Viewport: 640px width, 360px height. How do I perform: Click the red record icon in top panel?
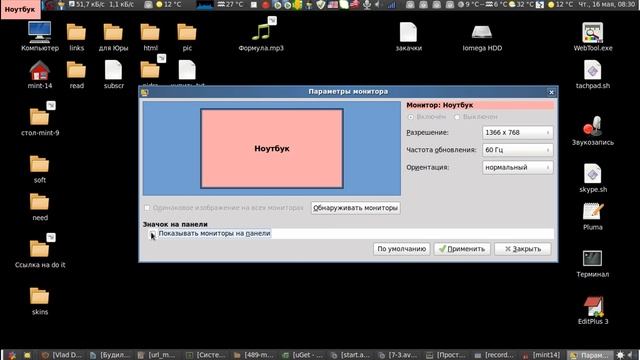[x=266, y=5]
